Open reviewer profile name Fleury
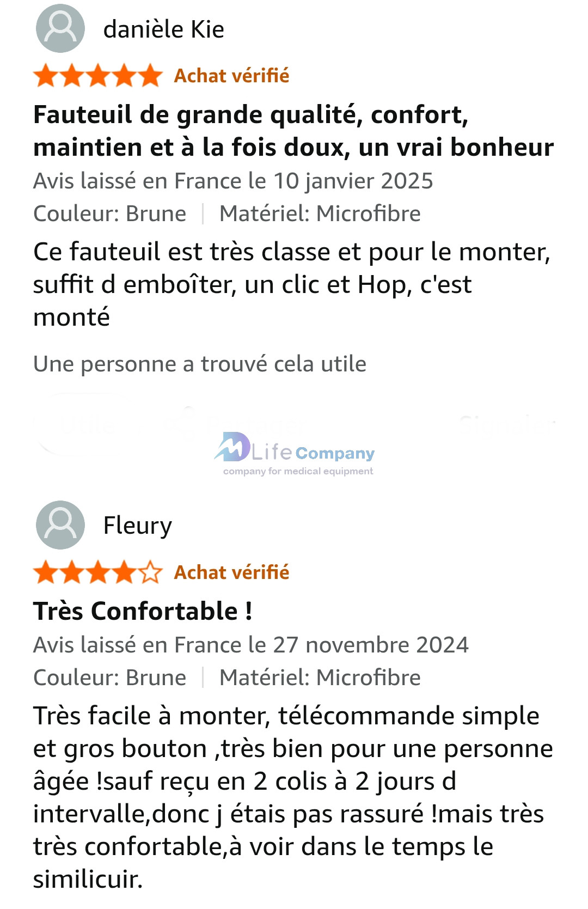588x909 pixels. pos(138,526)
